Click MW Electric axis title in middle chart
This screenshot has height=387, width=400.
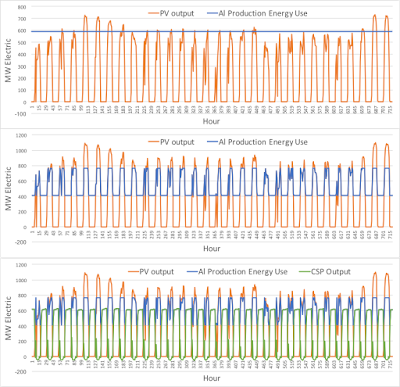[x=8, y=189]
